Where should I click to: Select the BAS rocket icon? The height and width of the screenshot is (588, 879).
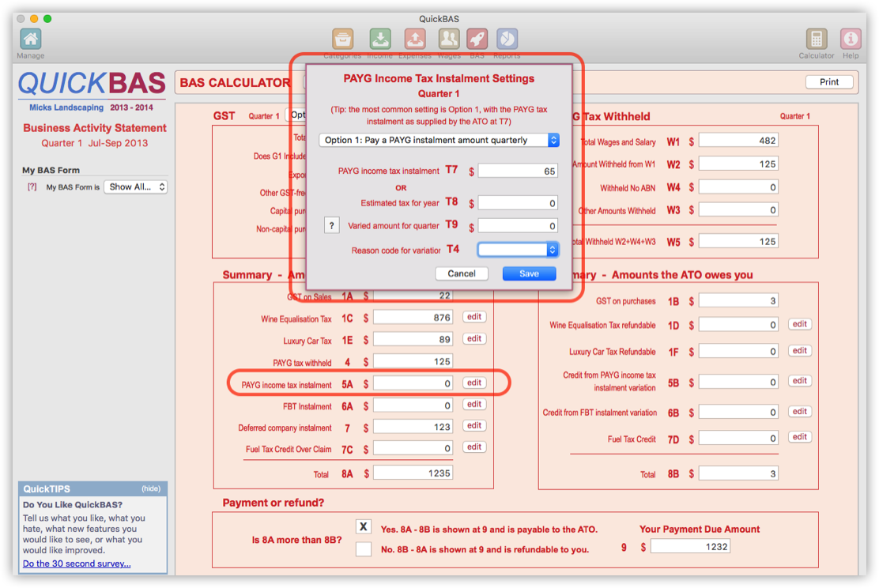click(x=478, y=38)
